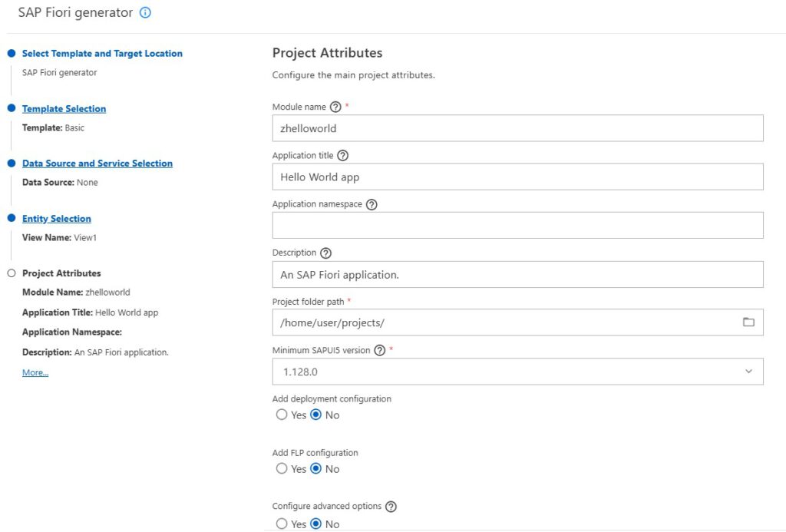Open folder browser for project folder path

748,322
